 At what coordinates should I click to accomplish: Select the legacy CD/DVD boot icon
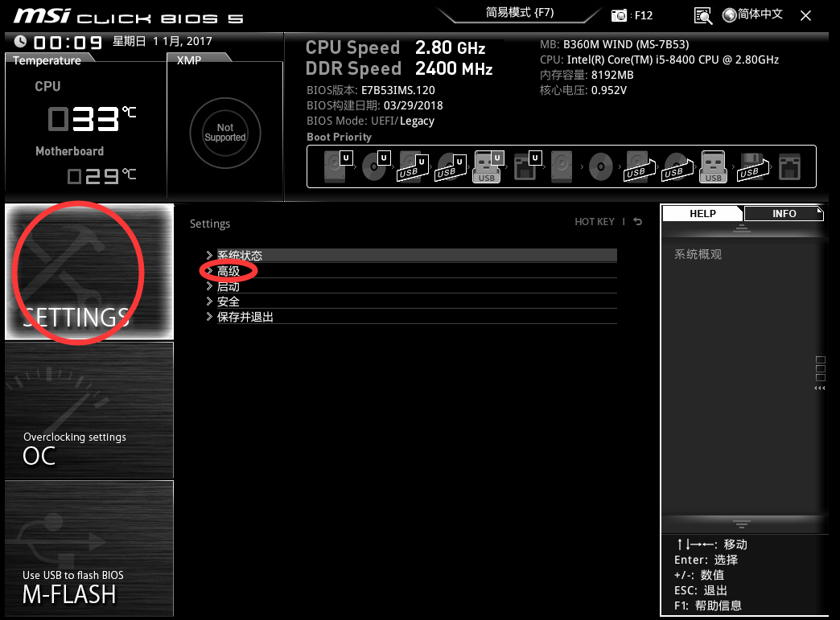tap(600, 167)
